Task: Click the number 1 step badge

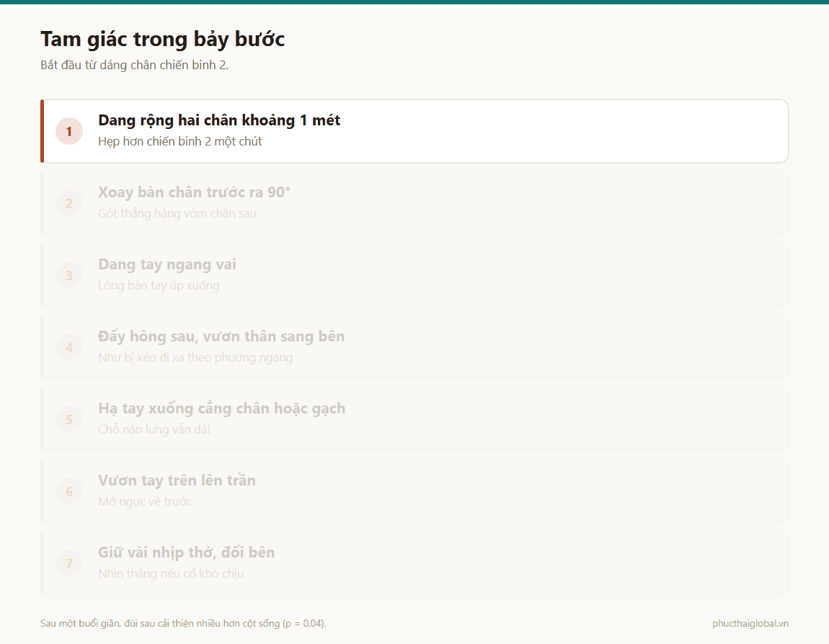Action: (x=69, y=131)
